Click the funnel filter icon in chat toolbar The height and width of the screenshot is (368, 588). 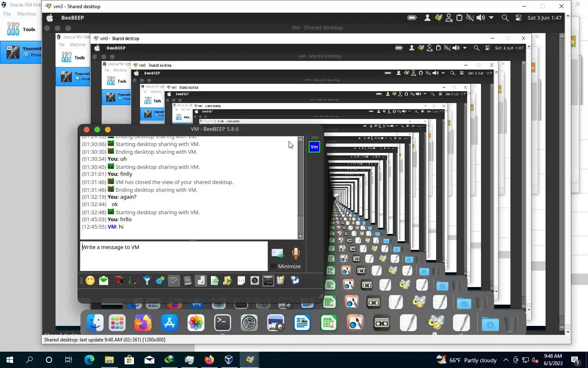pyautogui.click(x=147, y=280)
